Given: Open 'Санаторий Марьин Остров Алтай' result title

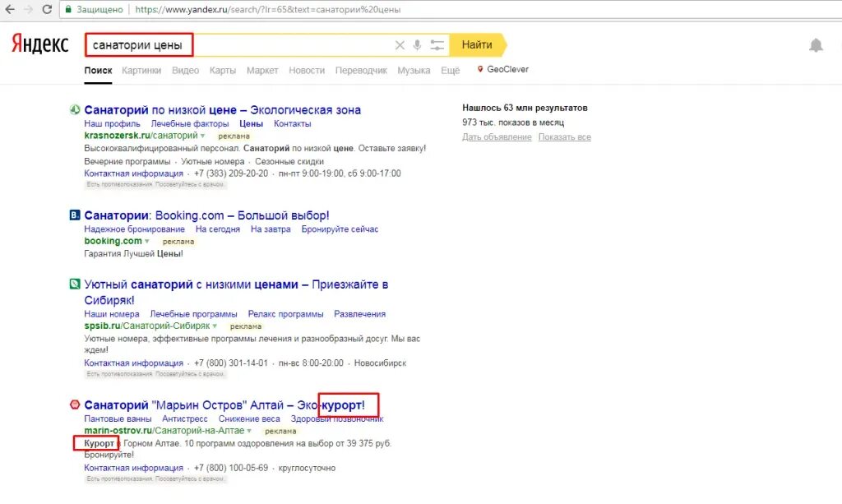Looking at the screenshot, I should point(224,405).
